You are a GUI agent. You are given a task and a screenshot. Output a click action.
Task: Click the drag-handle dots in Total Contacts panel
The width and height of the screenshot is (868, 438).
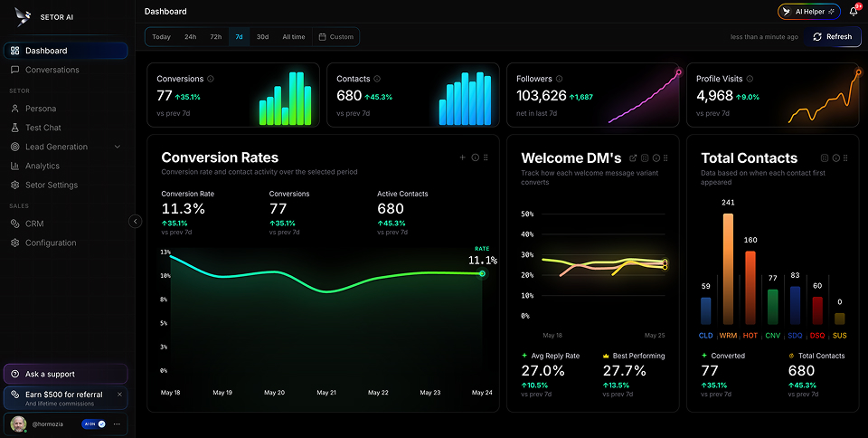pyautogui.click(x=846, y=157)
